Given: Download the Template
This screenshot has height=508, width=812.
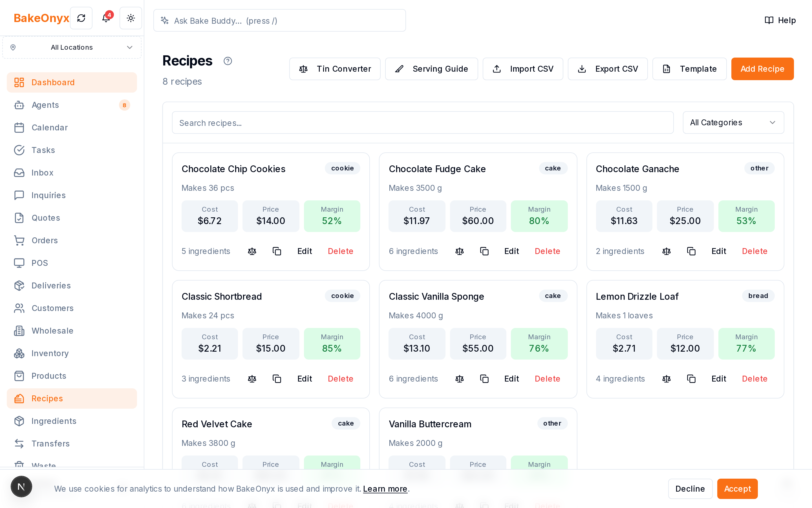Looking at the screenshot, I should point(689,69).
